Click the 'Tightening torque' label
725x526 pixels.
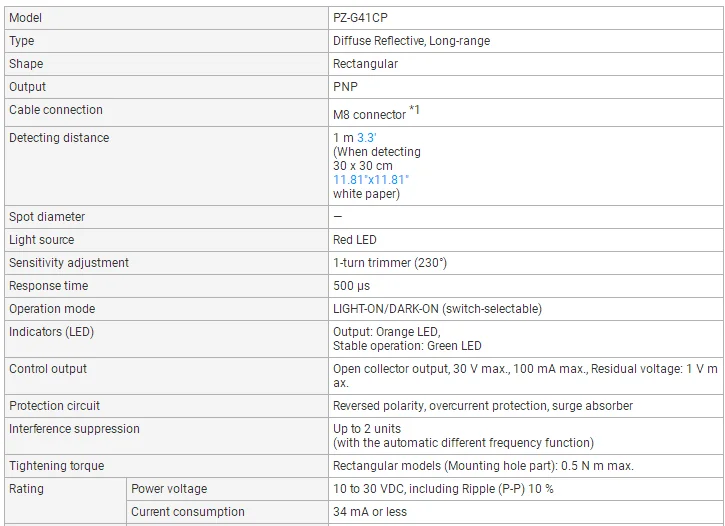click(x=56, y=466)
